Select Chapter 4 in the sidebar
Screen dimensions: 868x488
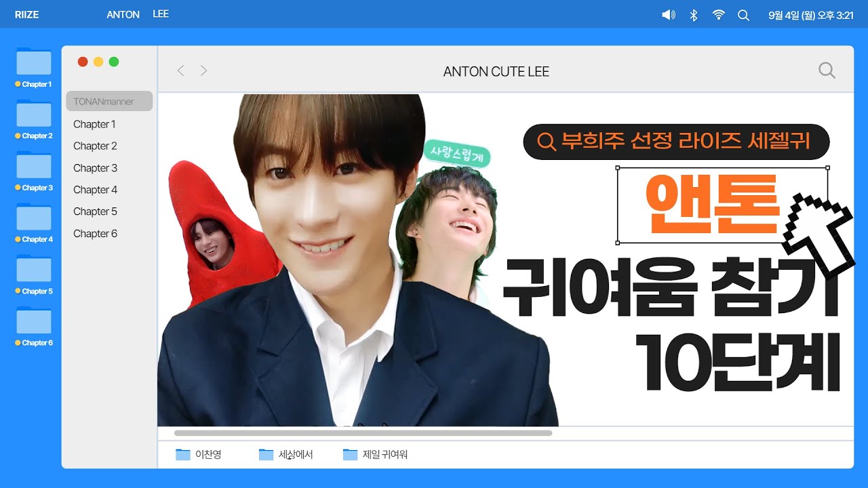(x=95, y=190)
